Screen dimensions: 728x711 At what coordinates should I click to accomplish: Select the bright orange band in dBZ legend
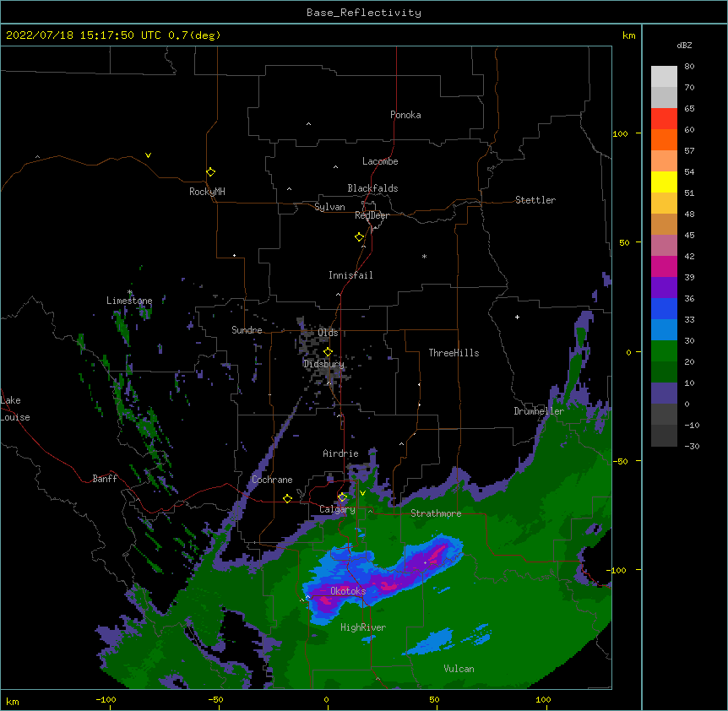coord(664,139)
